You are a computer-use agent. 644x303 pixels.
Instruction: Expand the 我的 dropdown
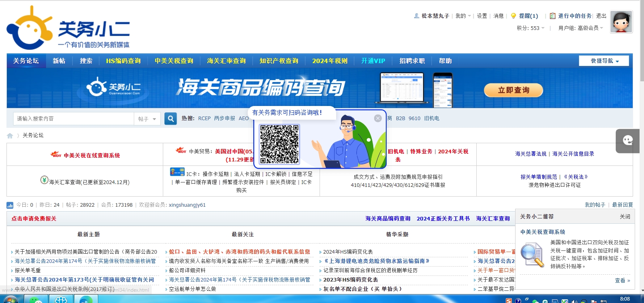(x=463, y=16)
